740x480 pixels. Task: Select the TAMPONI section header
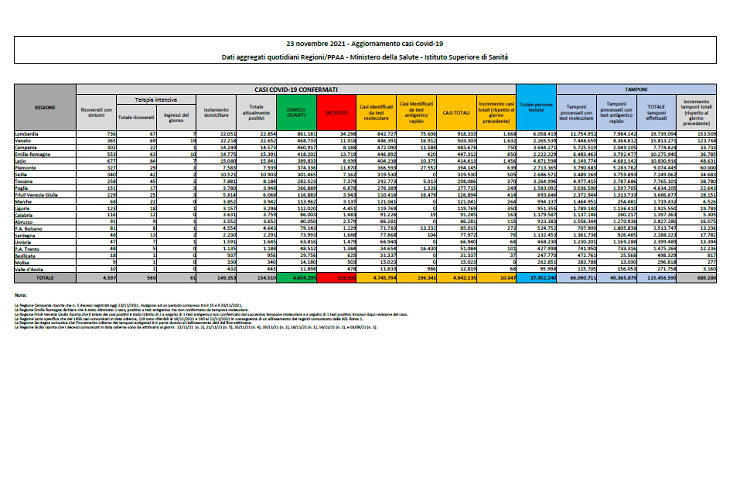click(x=636, y=89)
